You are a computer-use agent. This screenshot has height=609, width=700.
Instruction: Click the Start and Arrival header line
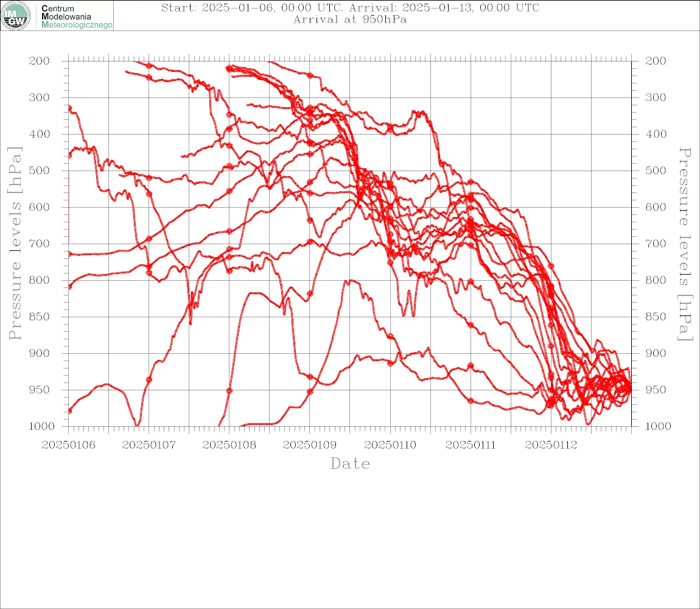(350, 7)
